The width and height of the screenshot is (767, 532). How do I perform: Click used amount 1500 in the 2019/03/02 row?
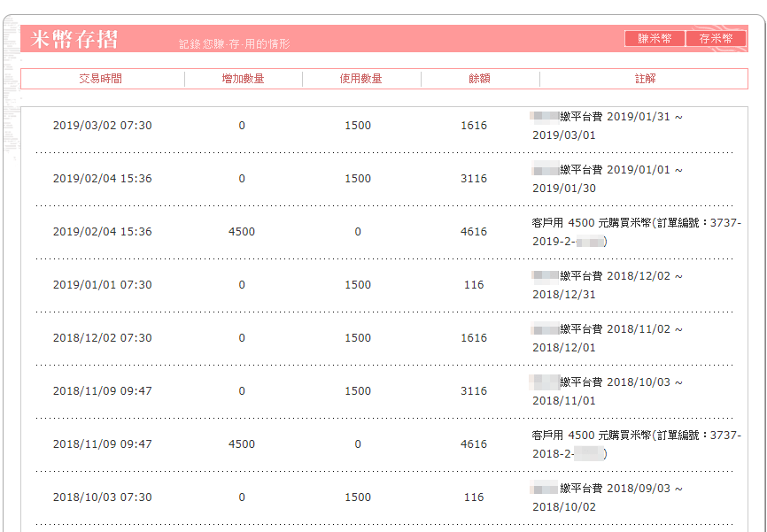pos(358,126)
